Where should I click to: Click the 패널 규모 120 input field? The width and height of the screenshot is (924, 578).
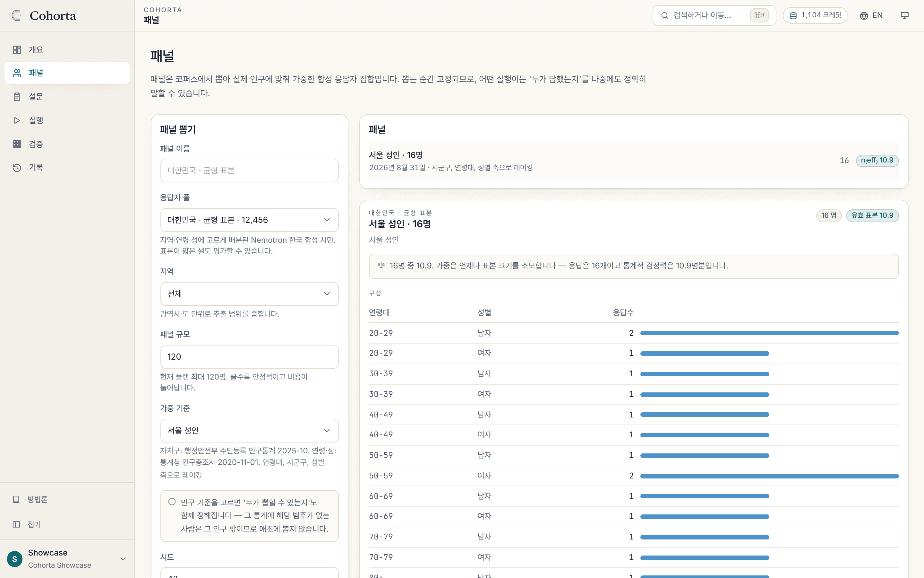(x=249, y=357)
